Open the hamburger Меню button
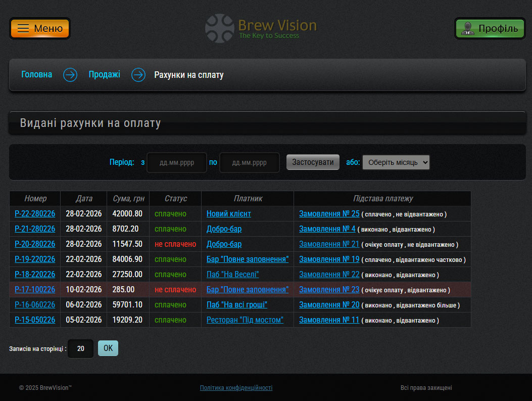 coord(40,28)
